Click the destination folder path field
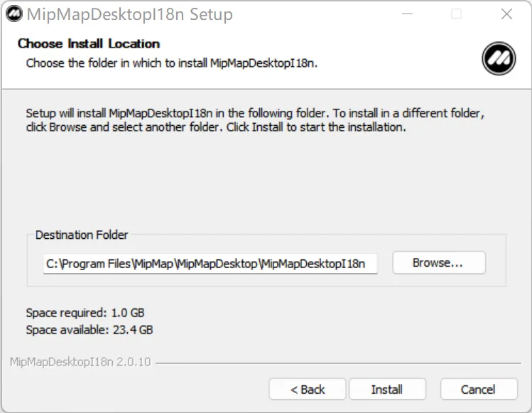This screenshot has width=532, height=413. [x=210, y=264]
